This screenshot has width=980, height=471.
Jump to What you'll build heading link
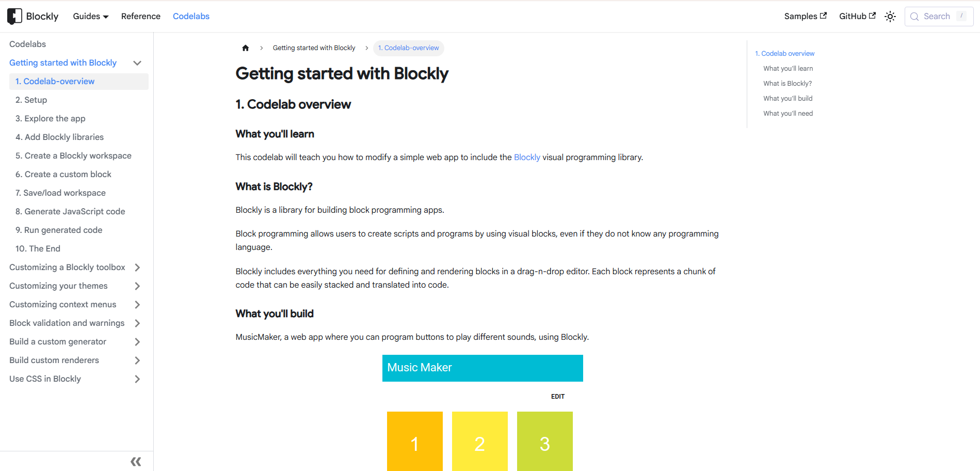tap(788, 99)
